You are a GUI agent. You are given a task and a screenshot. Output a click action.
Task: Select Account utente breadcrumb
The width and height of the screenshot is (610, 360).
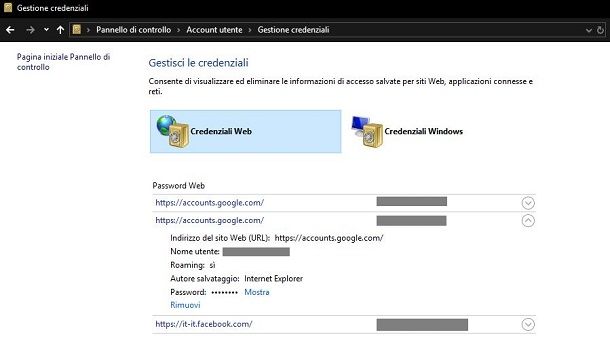(214, 30)
